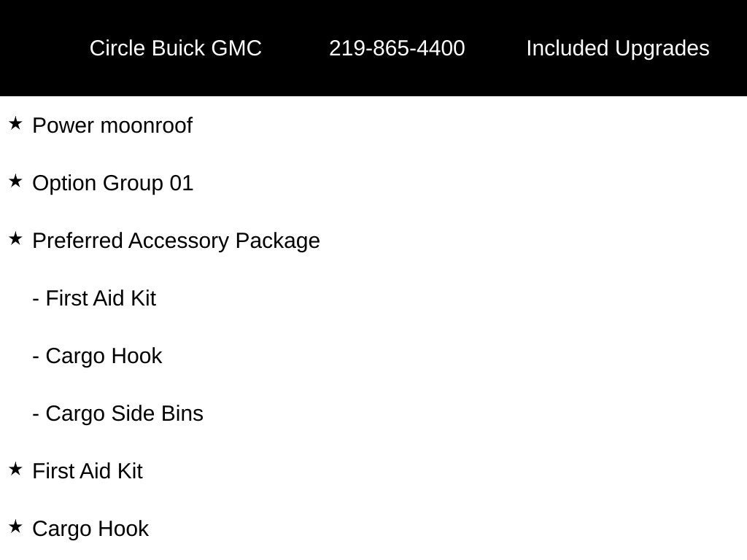Click the Circle Buick GMC dealer name

[176, 49]
